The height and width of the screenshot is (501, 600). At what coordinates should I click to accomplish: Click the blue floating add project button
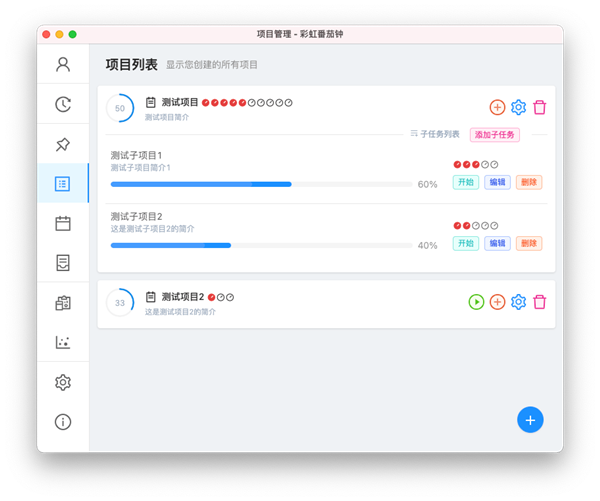point(530,420)
